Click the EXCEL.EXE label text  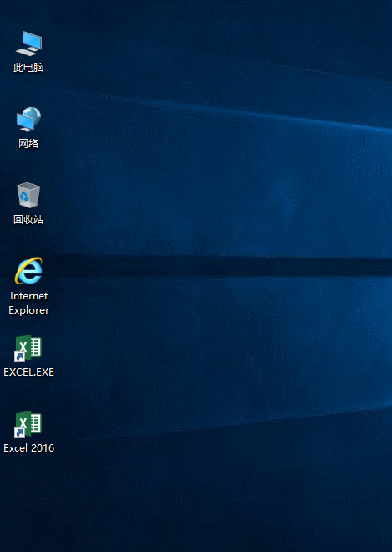(29, 371)
